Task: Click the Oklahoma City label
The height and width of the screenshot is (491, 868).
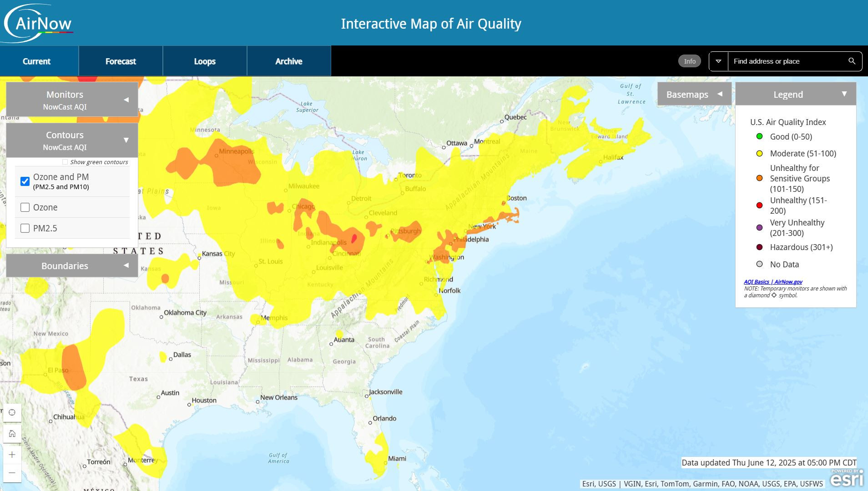Action: tap(185, 312)
